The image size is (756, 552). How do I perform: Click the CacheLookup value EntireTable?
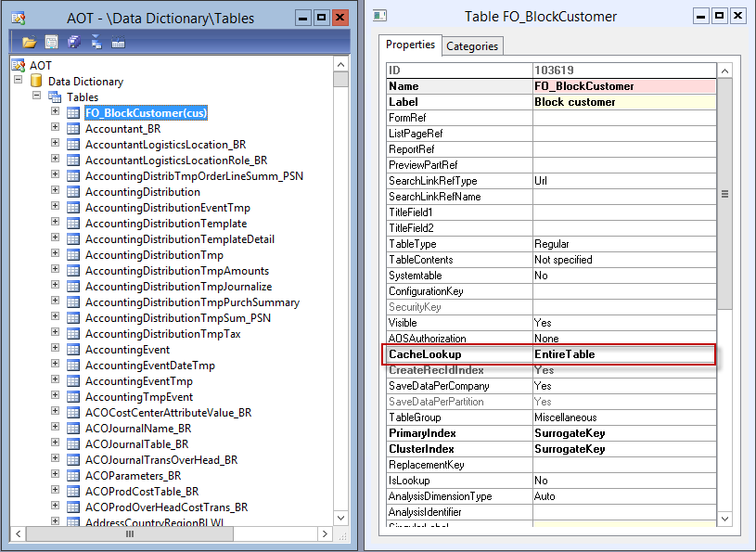point(624,354)
